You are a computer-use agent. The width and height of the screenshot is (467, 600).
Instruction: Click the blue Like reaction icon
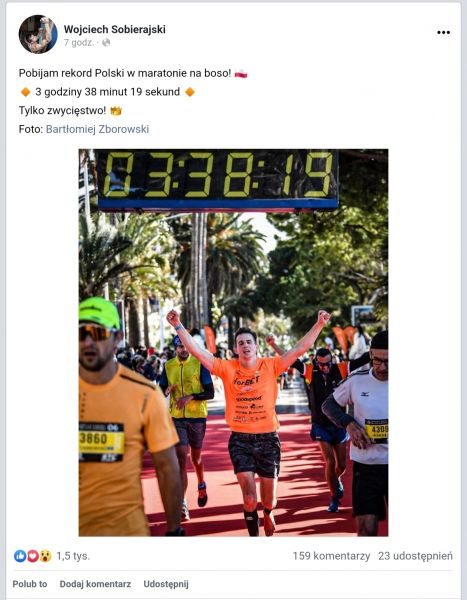(x=20, y=556)
